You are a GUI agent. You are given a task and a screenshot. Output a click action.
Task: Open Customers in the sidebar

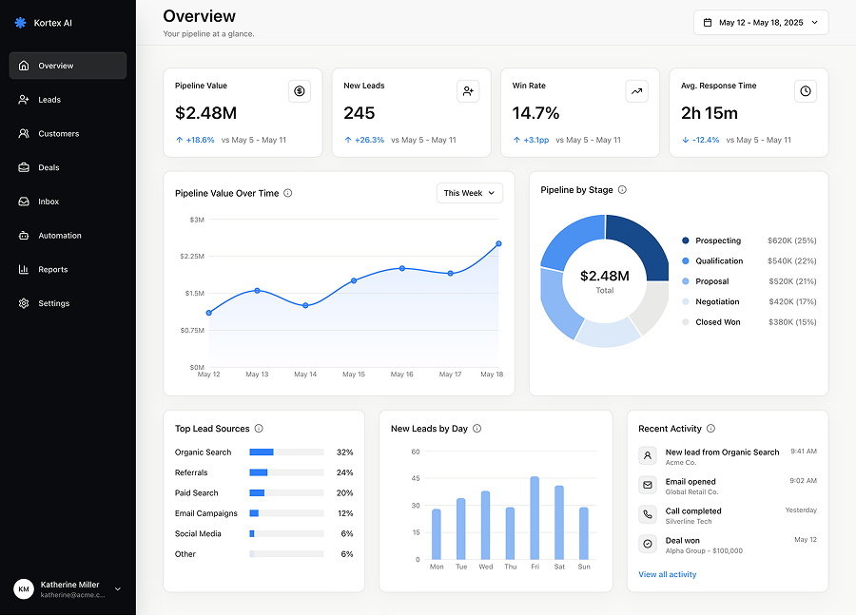(x=68, y=133)
